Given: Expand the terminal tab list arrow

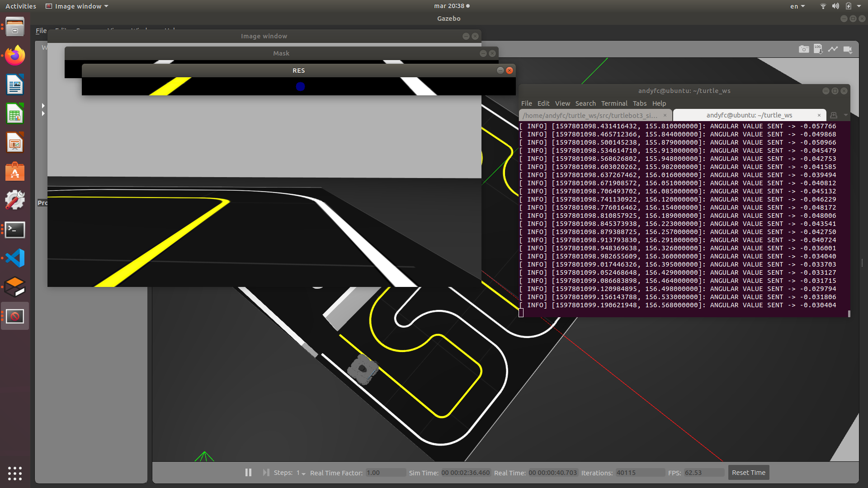Looking at the screenshot, I should point(845,115).
